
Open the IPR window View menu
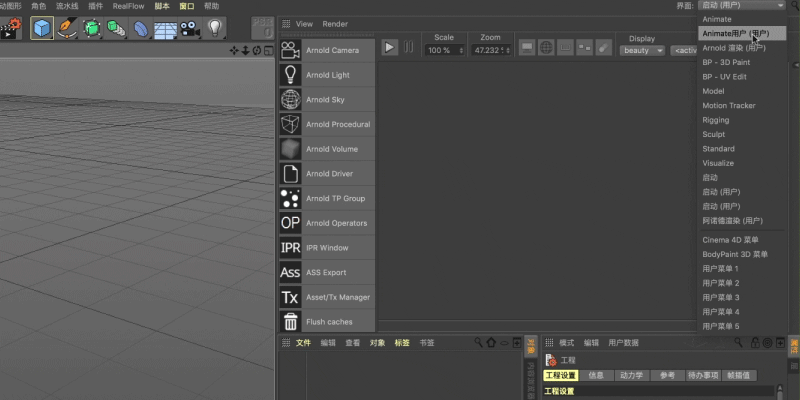point(305,24)
